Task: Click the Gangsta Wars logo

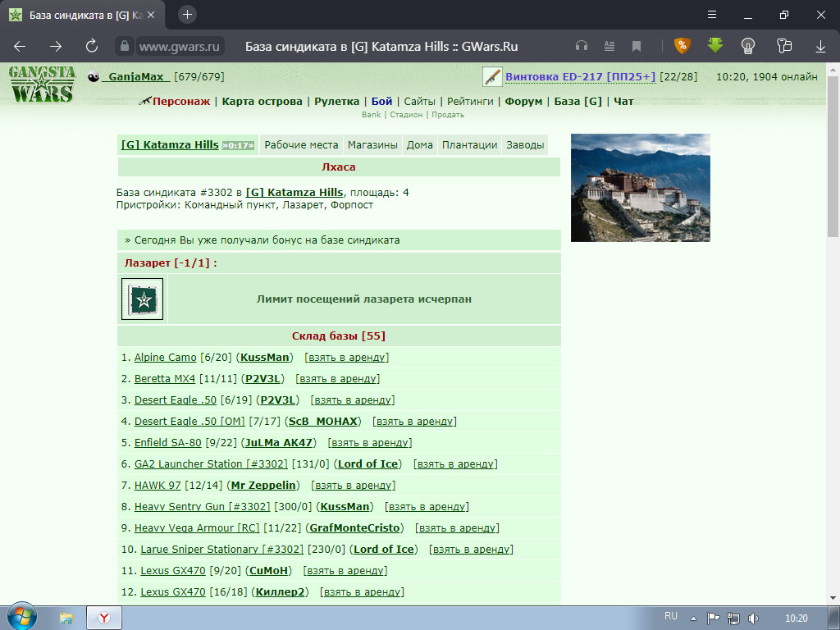Action: pyautogui.click(x=43, y=84)
